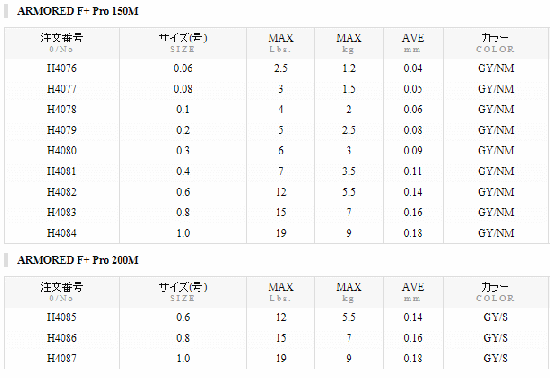The height and width of the screenshot is (378, 550).
Task: Select order number H4076 cell
Action: coord(62,68)
